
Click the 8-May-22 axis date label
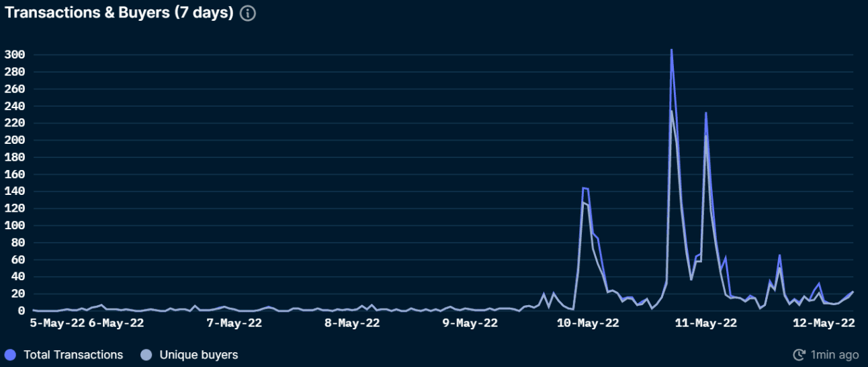(352, 323)
